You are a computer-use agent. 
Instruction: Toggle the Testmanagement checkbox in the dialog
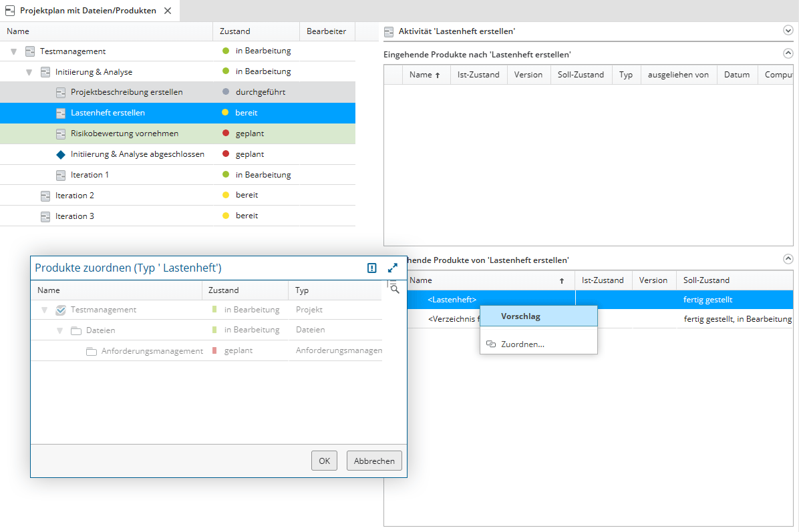(x=61, y=310)
